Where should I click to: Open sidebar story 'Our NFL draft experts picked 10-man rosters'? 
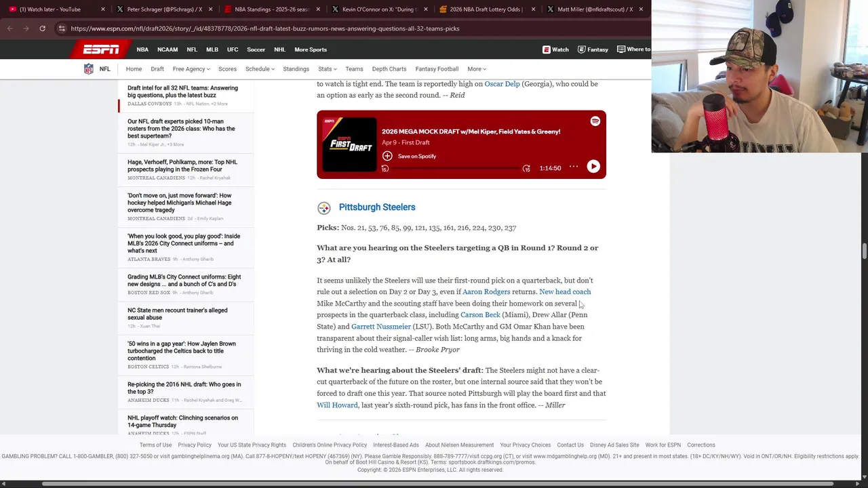pyautogui.click(x=181, y=129)
